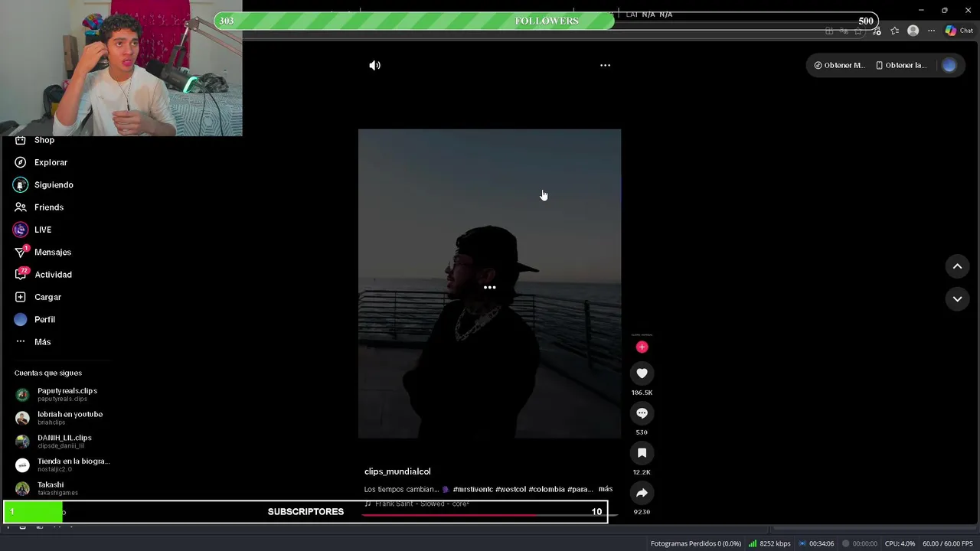Image resolution: width=980 pixels, height=551 pixels.
Task: Click the #westcol hashtag
Action: click(x=511, y=489)
